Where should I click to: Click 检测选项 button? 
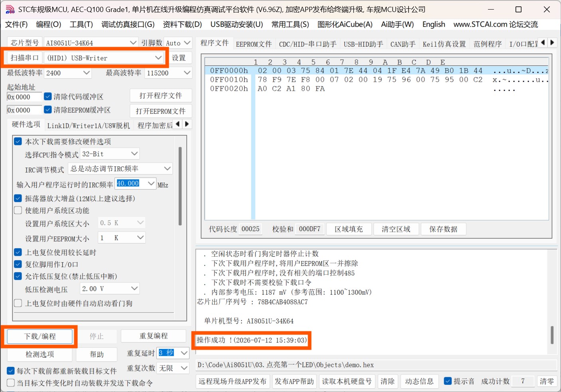[x=40, y=354]
